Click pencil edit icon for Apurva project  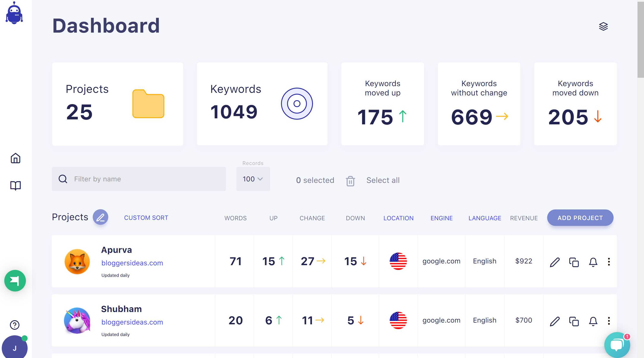point(554,262)
